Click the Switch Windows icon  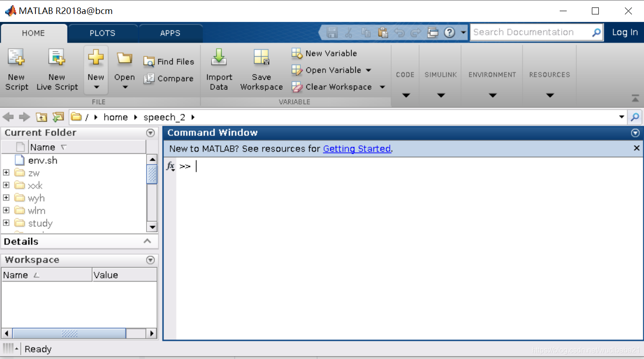click(x=433, y=33)
